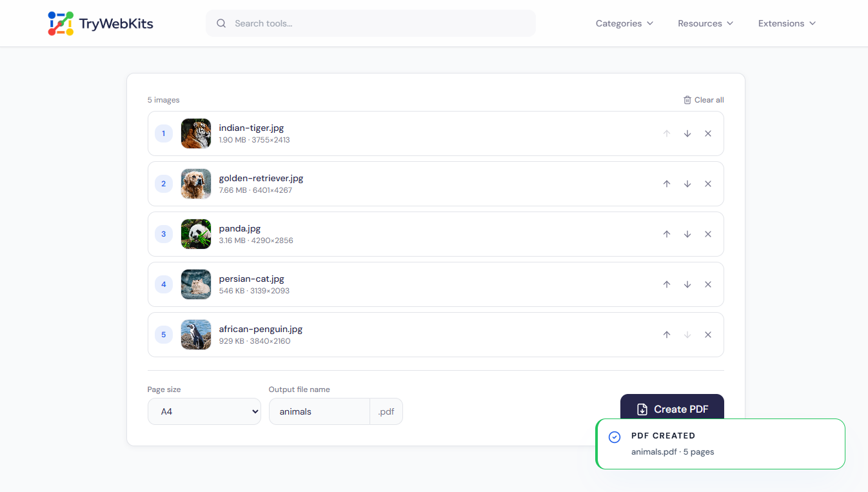Image resolution: width=868 pixels, height=492 pixels.
Task: Move golden-retriever.jpg up one position
Action: (x=667, y=184)
